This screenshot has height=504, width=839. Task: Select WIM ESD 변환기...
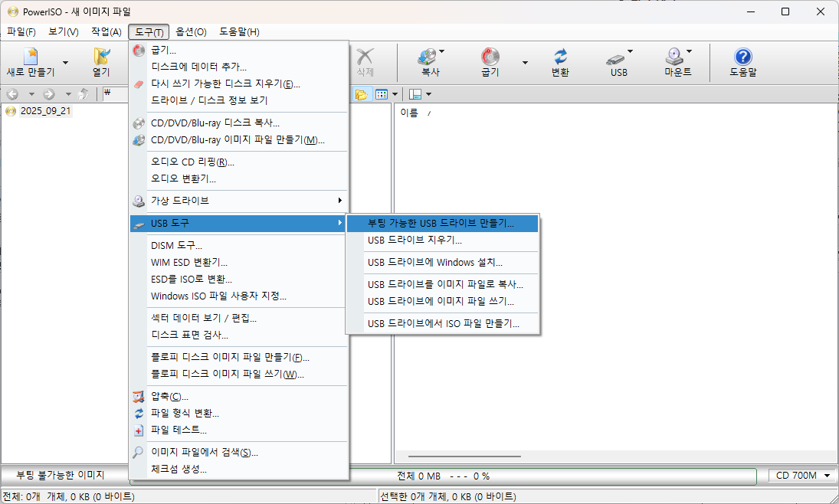(x=238, y=263)
